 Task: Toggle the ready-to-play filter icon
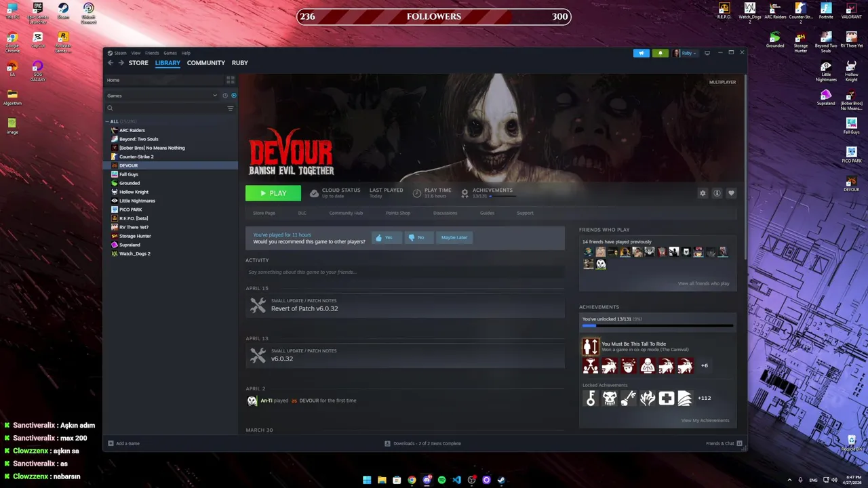[234, 96]
